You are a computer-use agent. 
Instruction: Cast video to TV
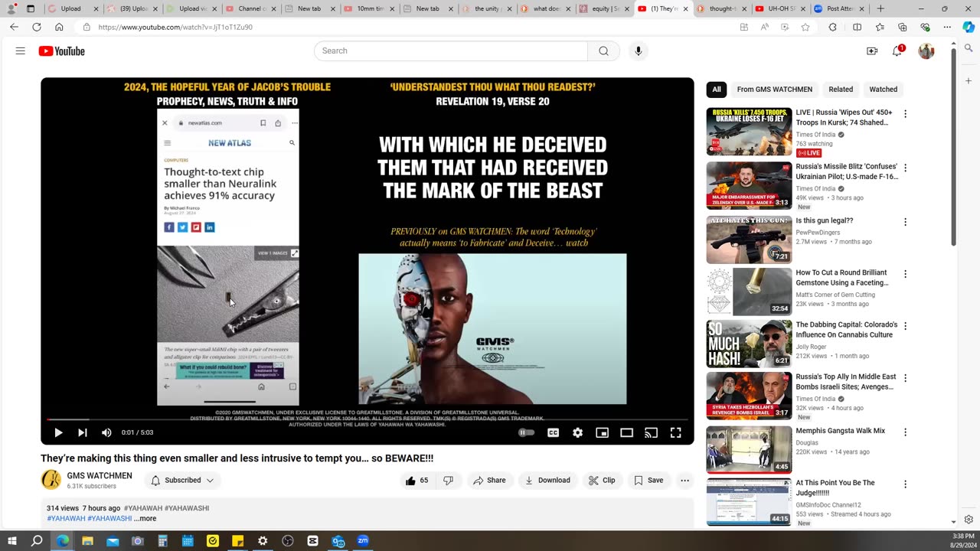click(652, 432)
